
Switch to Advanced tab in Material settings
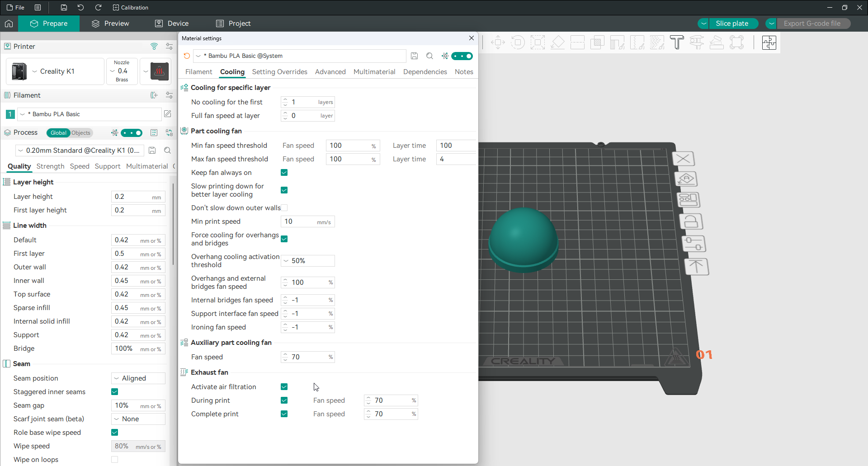click(330, 72)
